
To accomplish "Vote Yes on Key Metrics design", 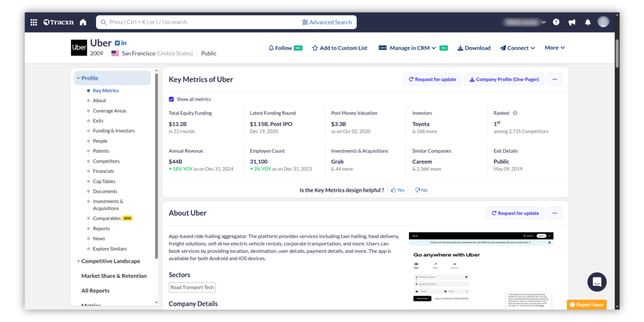I will point(397,190).
